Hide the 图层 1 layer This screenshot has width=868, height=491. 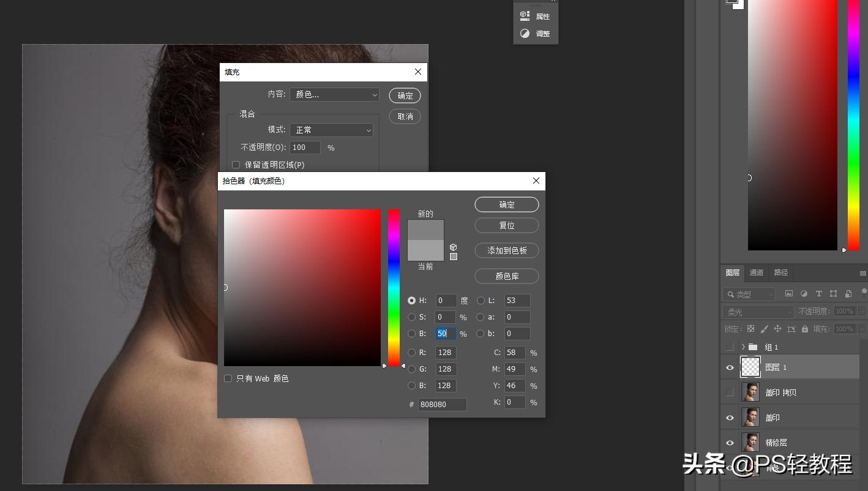(730, 367)
